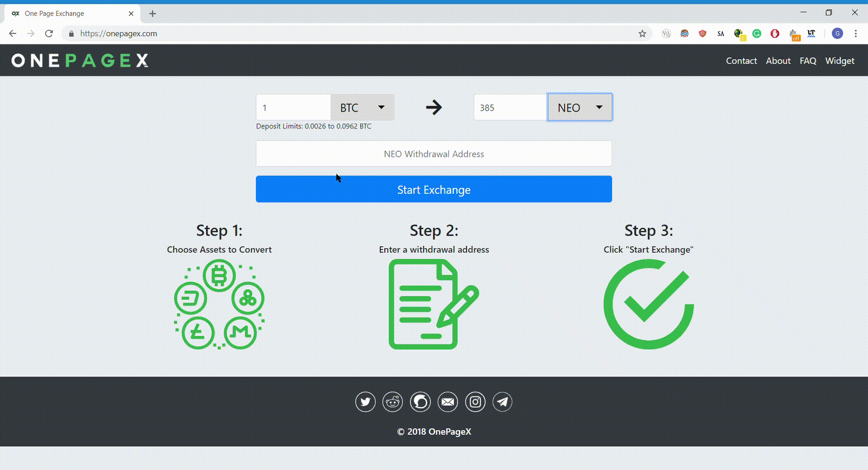Screen dimensions: 868x470
Task: Click the Step 1 crypto coins illustration
Action: pos(219,304)
